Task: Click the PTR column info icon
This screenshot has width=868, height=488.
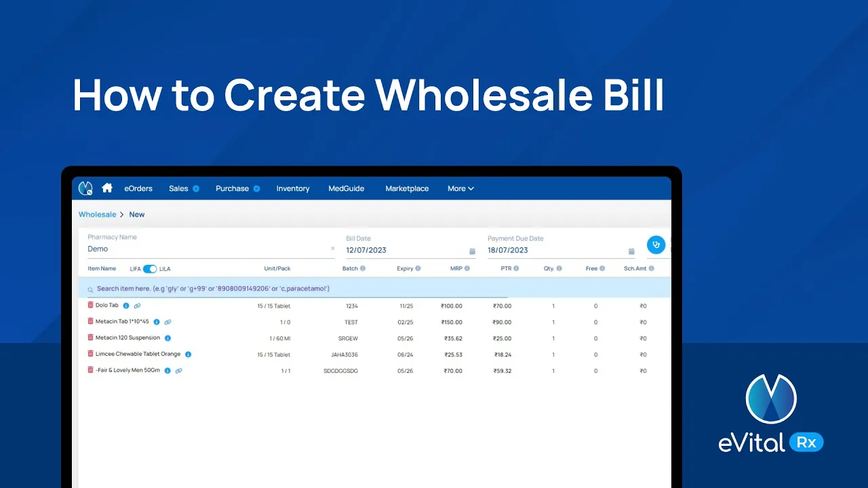Action: point(516,269)
